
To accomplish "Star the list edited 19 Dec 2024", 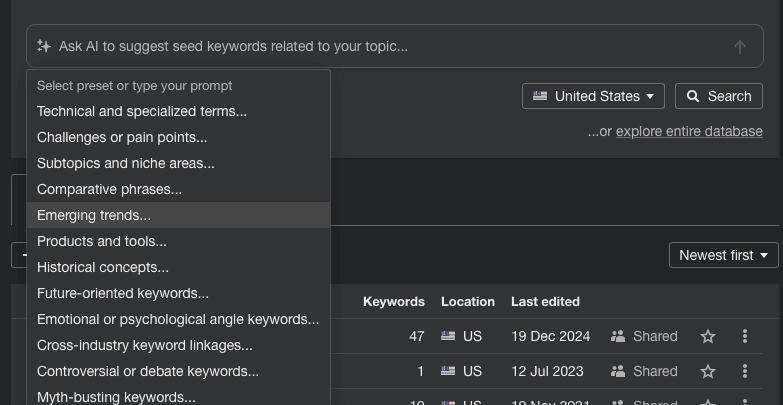I will tap(708, 337).
